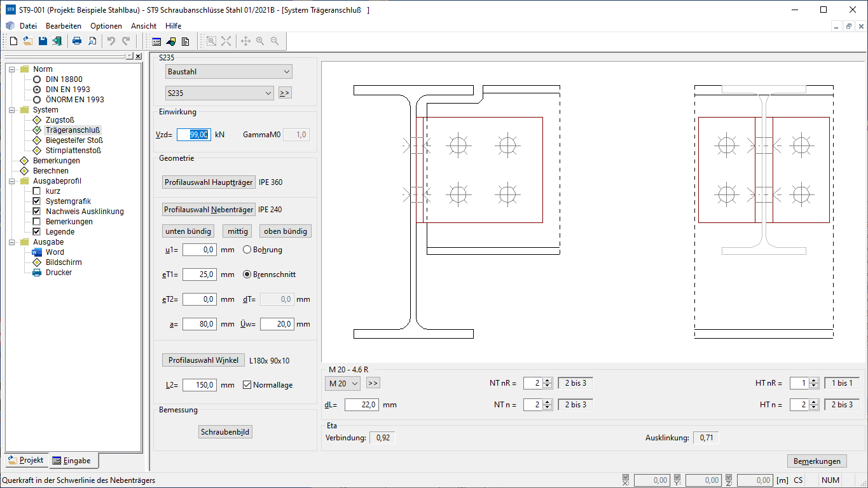Click the diamond icon beside Zugstoß
Screen dimensions: 868x488
[37, 120]
